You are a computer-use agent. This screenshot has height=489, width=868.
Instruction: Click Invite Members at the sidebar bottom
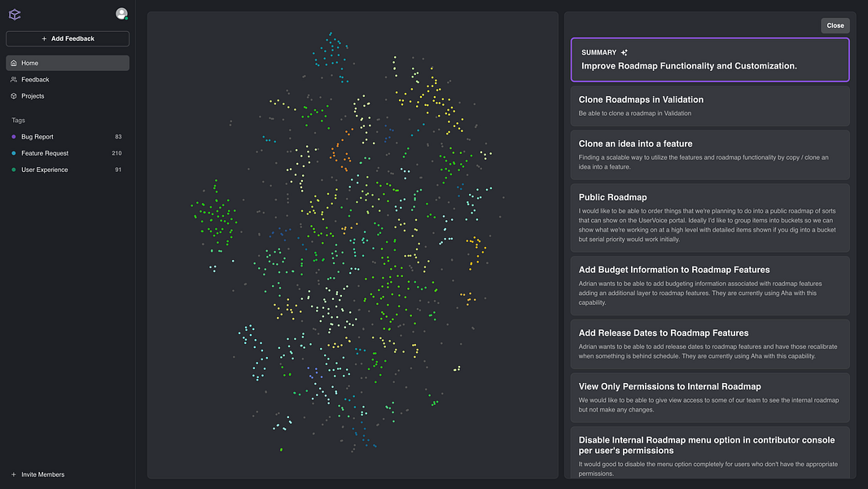point(42,474)
